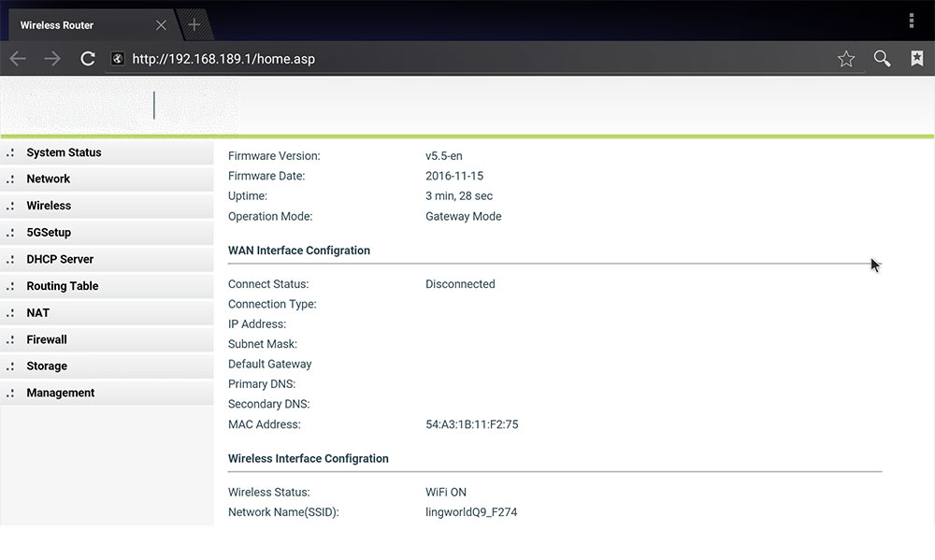This screenshot has width=935, height=560.
Task: Reload the router page
Action: 88,59
